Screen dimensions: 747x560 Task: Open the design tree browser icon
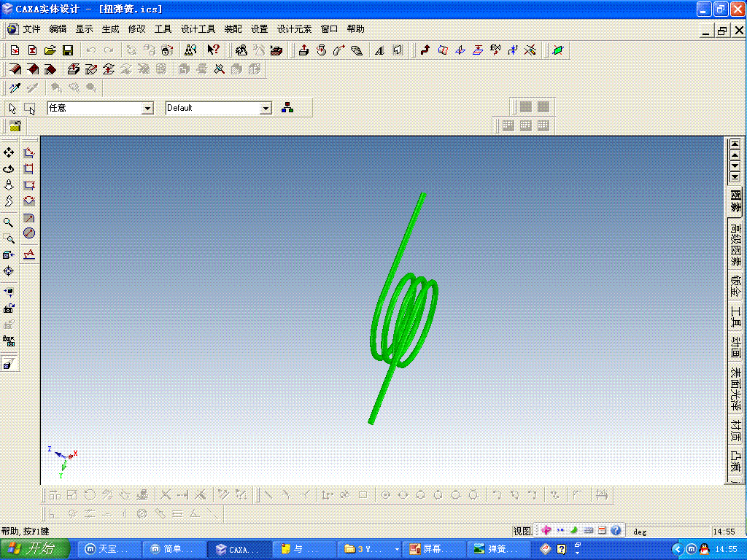(x=190, y=50)
